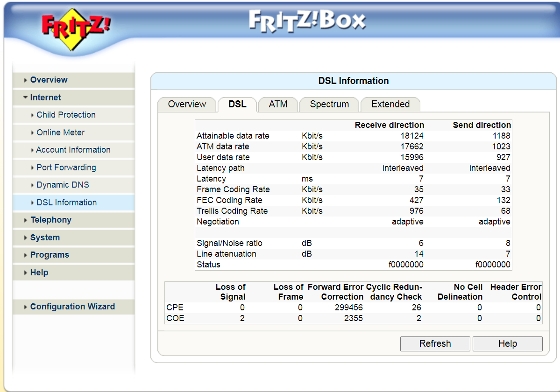Expand the Help section arrow
Viewport: 560px width, 392px height.
pyautogui.click(x=25, y=273)
